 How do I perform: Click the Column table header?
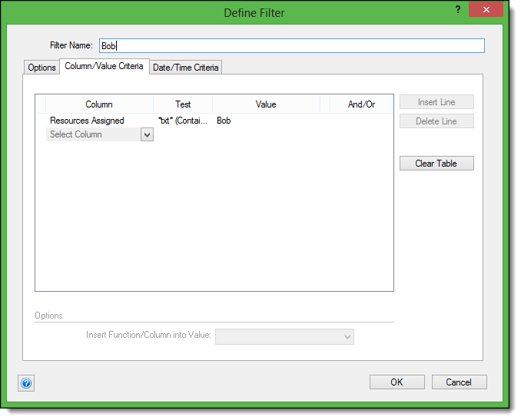click(99, 104)
